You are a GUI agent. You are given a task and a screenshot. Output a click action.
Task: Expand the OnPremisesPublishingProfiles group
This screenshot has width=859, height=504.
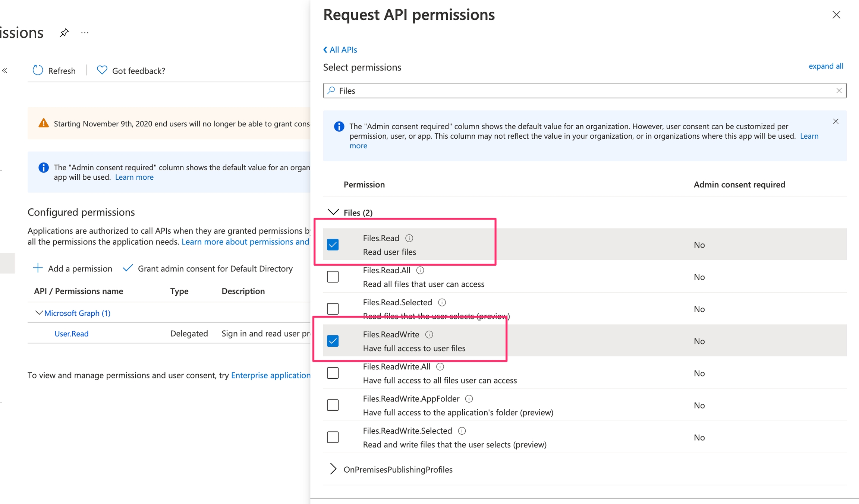click(x=333, y=469)
